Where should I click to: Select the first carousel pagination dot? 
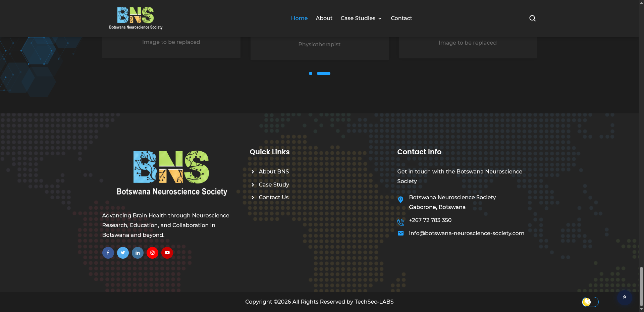311,73
